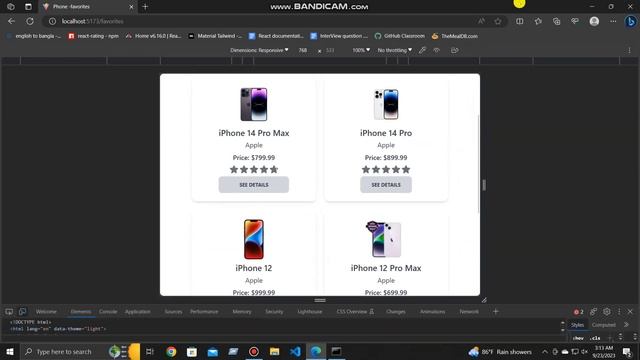Reload the page with the refresh icon

(x=30, y=21)
